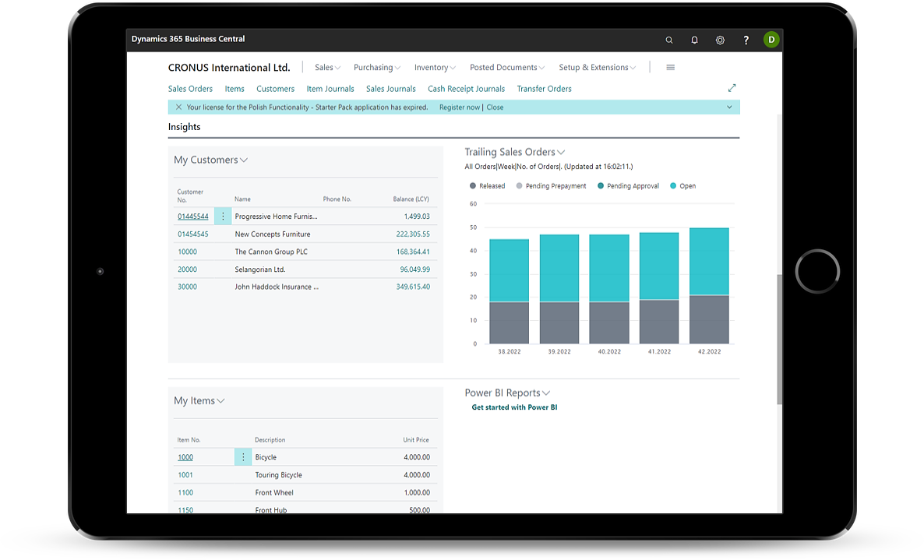The width and height of the screenshot is (924, 560).
Task: Open the search magnifier icon
Action: (x=668, y=40)
